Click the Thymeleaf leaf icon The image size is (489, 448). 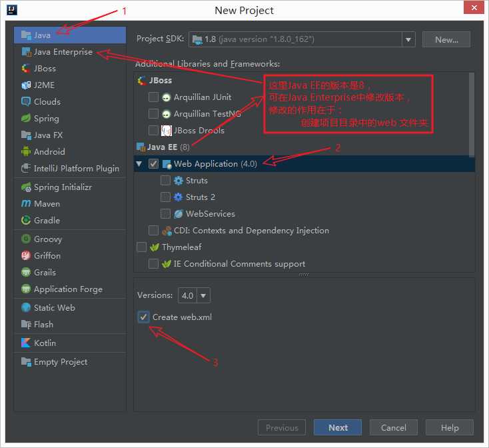pos(155,247)
